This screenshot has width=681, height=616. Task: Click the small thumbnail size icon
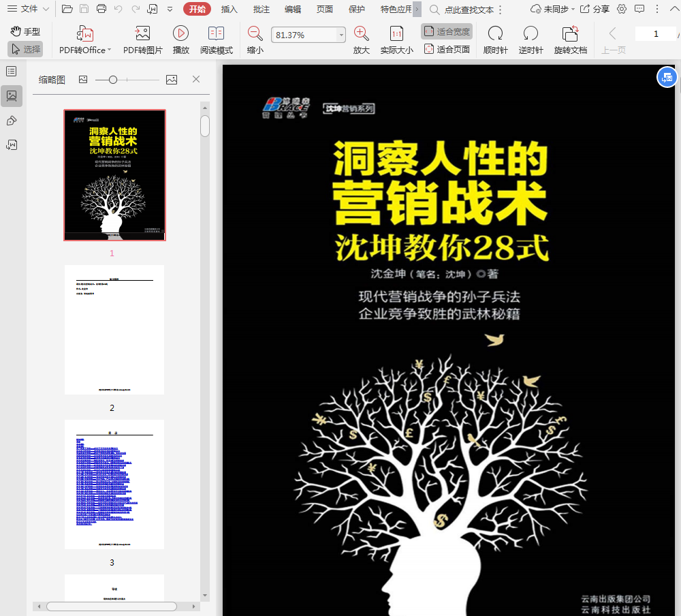click(83, 80)
